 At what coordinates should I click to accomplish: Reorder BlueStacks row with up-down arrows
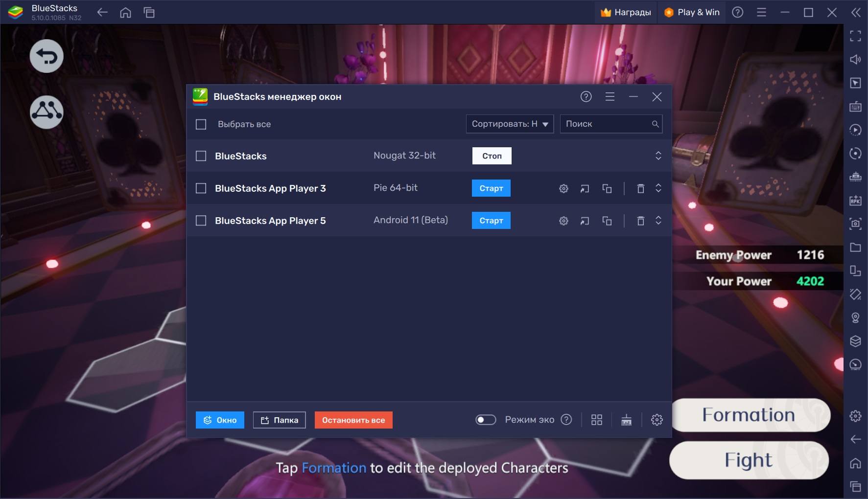[658, 156]
